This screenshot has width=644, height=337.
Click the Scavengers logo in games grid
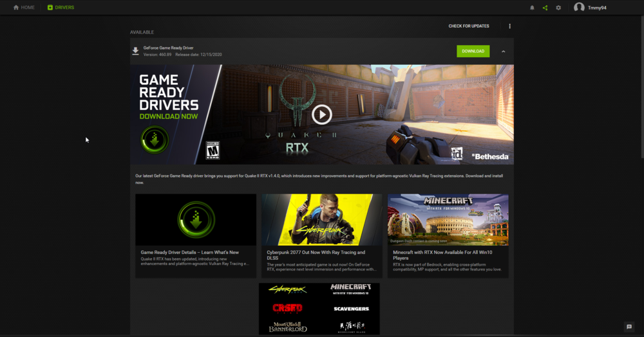(x=351, y=309)
